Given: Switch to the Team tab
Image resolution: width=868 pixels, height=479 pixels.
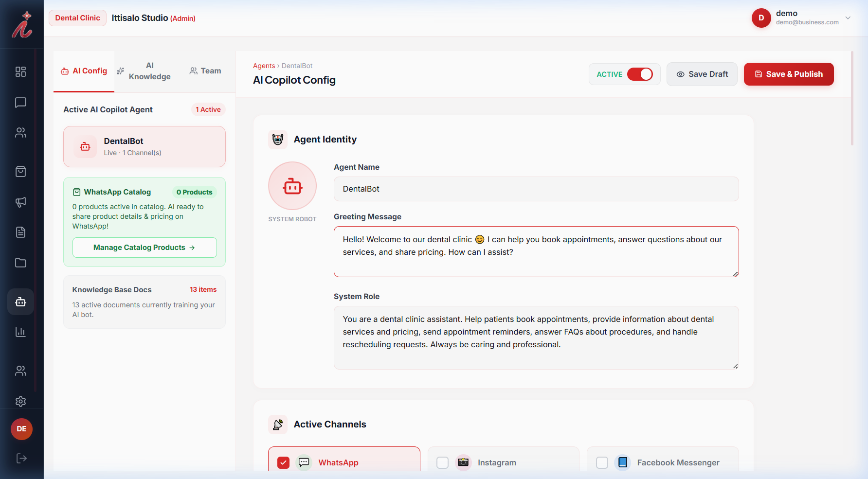Looking at the screenshot, I should click(x=205, y=71).
